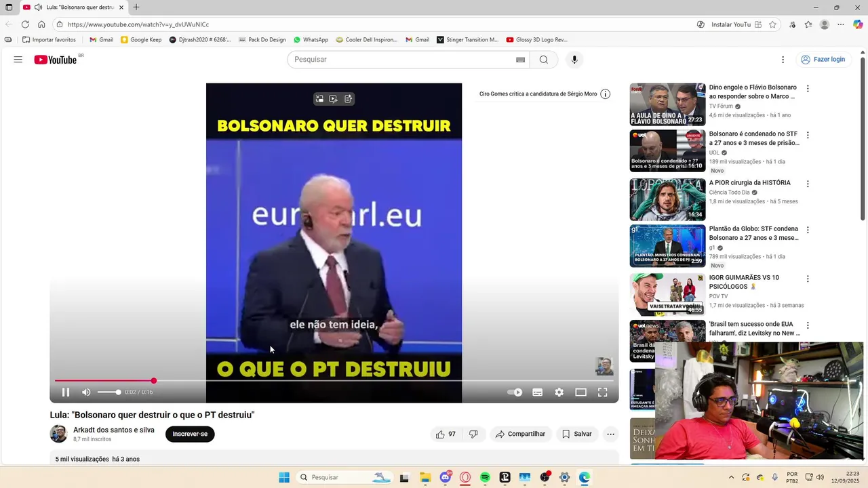The image size is (868, 488).
Task: Open options for Plantão da Globo video
Action: coord(808,230)
